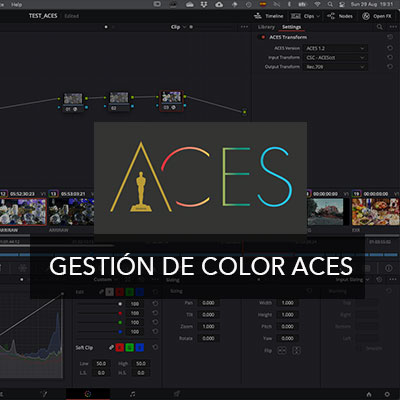The height and width of the screenshot is (400, 400).
Task: Toggle the blue Soft Clip channel
Action: [140, 348]
